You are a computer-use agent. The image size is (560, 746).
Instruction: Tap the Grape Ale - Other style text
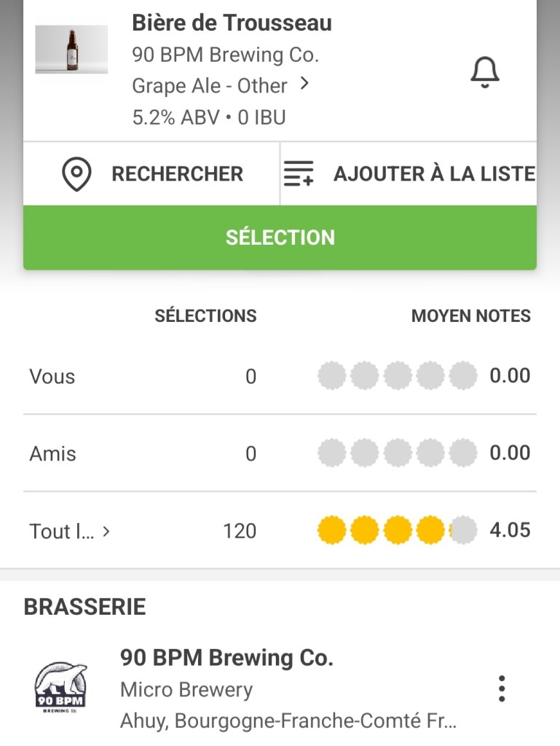(x=209, y=86)
